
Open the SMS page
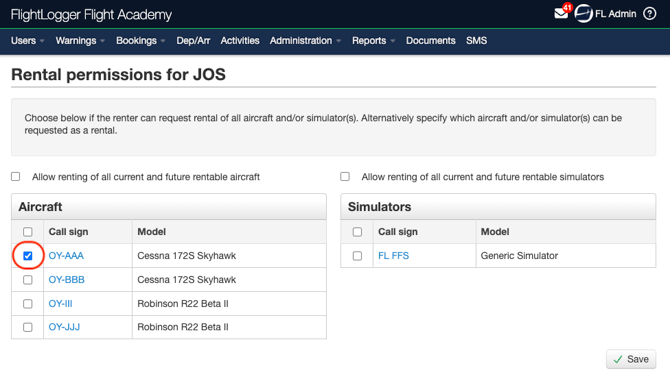476,41
